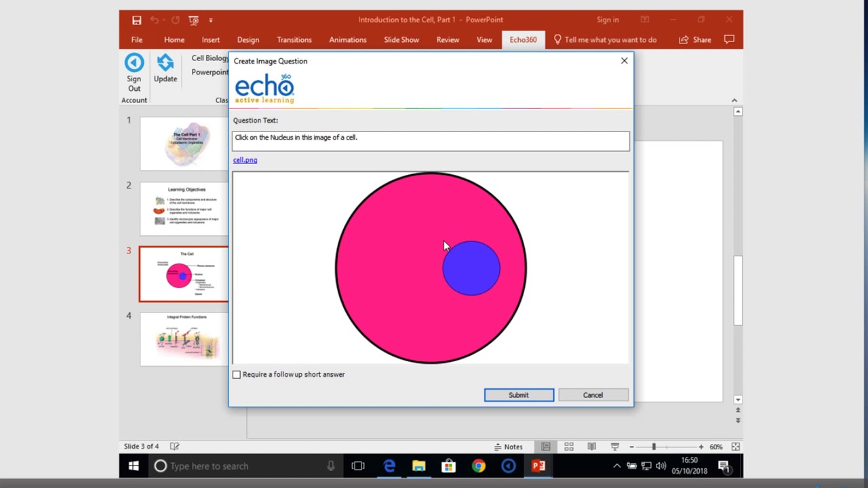Image resolution: width=868 pixels, height=488 pixels.
Task: Open the File menu tab
Action: (137, 39)
